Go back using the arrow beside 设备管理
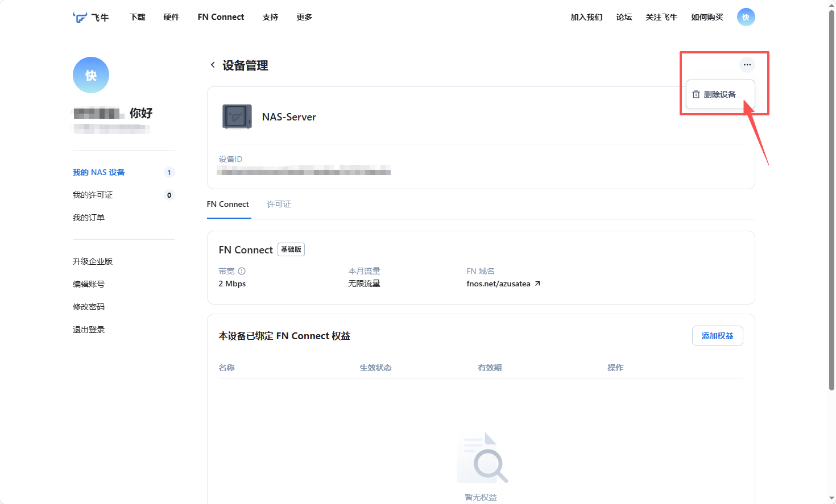 (x=213, y=65)
